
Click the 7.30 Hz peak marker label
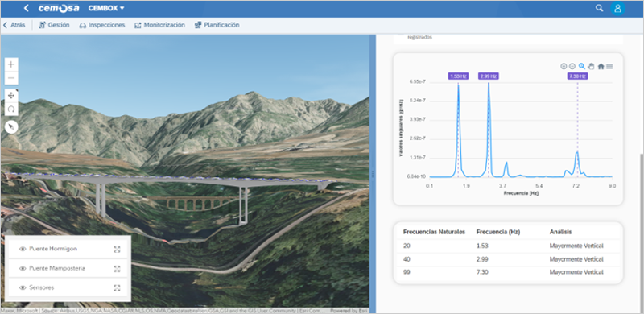(x=577, y=76)
